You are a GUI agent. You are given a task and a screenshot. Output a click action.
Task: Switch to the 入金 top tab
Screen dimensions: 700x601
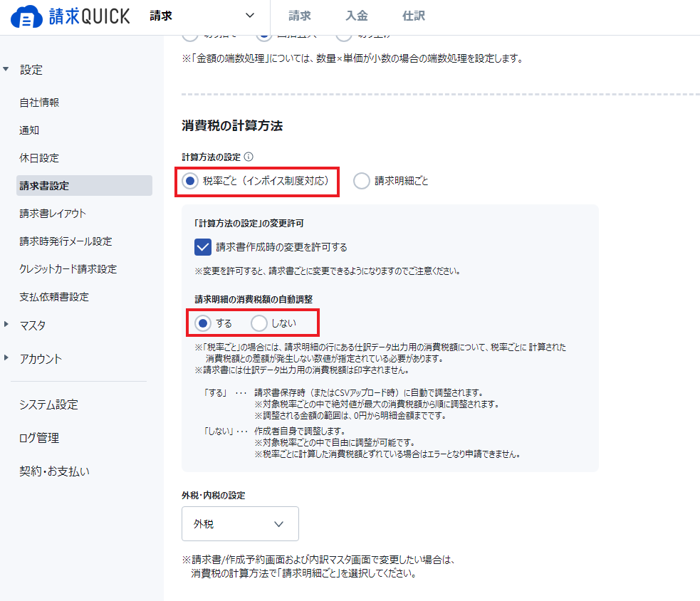(x=357, y=16)
